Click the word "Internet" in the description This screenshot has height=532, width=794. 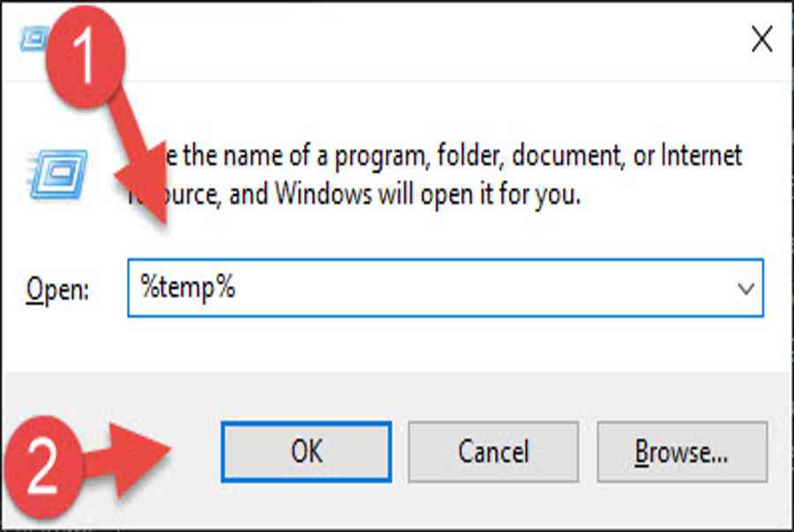[701, 155]
